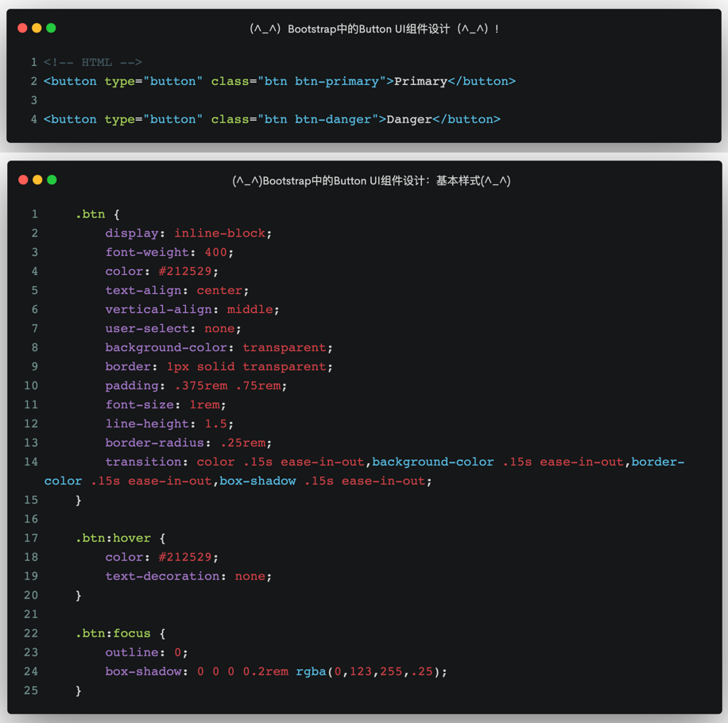This screenshot has height=723, width=728.
Task: Click green maximize dot on CSS basics window
Action: click(x=52, y=180)
